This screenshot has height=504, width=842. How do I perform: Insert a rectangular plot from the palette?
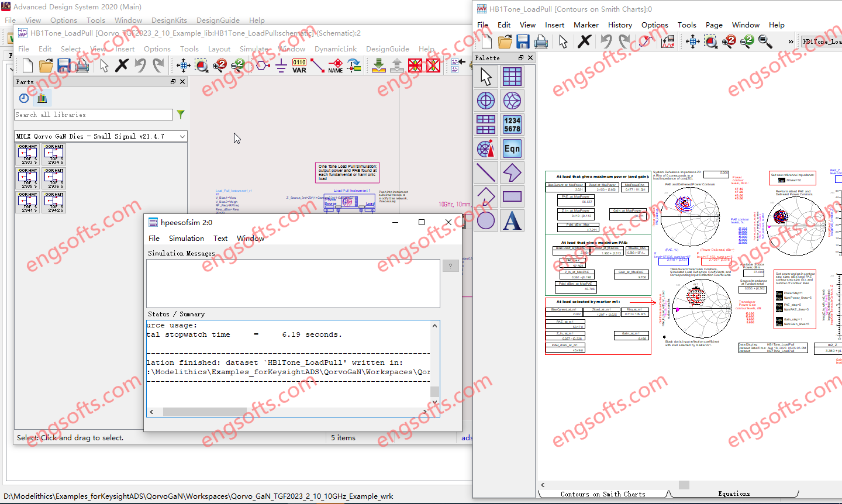click(512, 76)
